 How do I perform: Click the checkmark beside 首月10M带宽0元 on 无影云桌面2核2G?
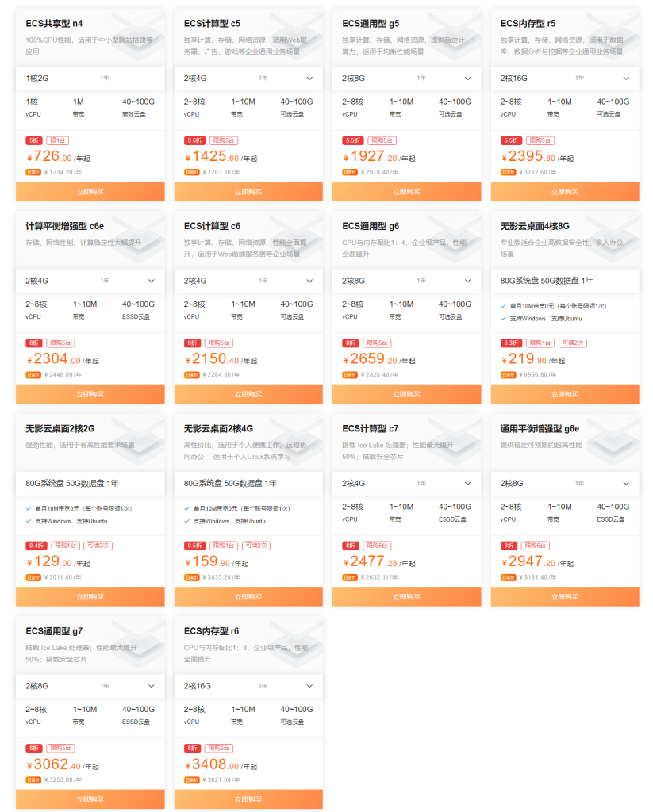[x=29, y=508]
